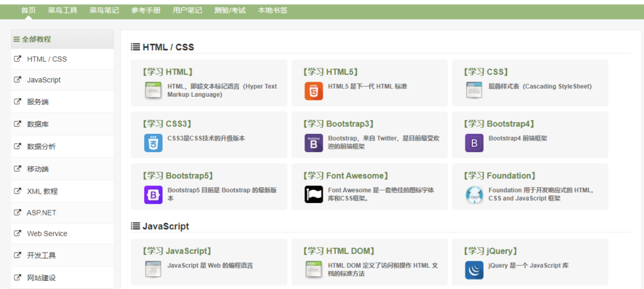The image size is (644, 289).
Task: Click the blue CSS3 shield icon
Action: point(153,143)
